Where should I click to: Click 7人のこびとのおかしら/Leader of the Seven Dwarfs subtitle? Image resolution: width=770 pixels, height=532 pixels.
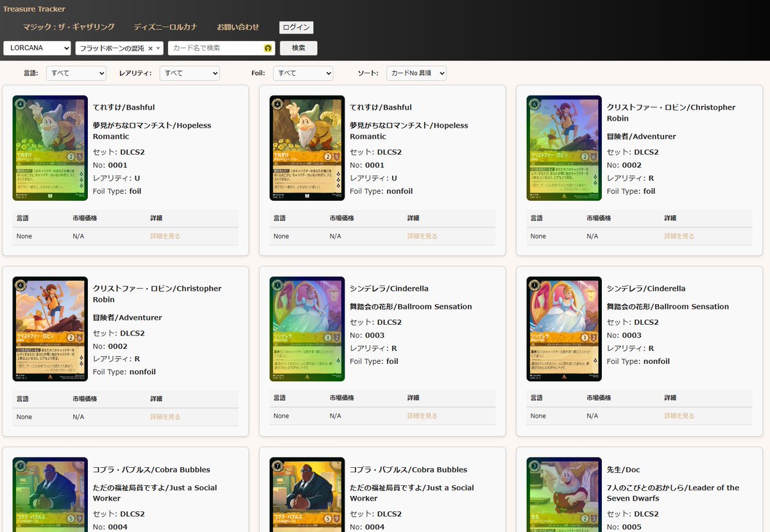[672, 493]
